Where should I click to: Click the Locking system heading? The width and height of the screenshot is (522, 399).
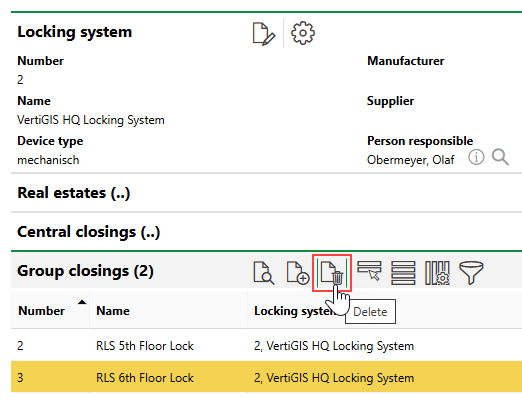click(x=75, y=32)
